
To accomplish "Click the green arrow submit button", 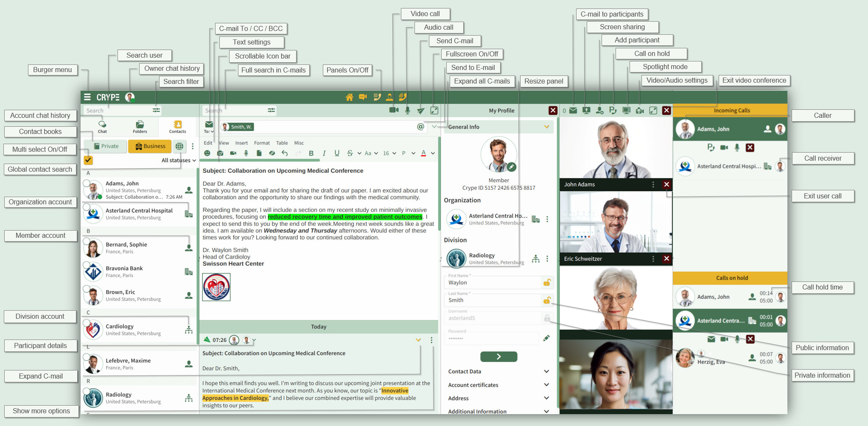I will coord(498,356).
